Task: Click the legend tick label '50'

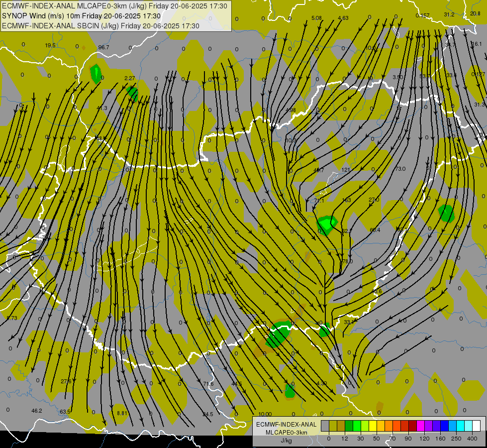Action: 377,439
